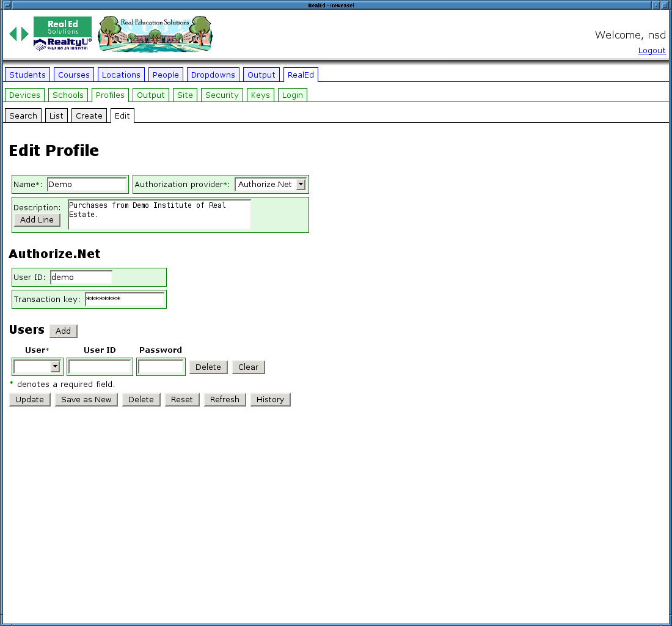Open the Authorization provider dropdown
Screen dimensions: 672x626
(270, 184)
